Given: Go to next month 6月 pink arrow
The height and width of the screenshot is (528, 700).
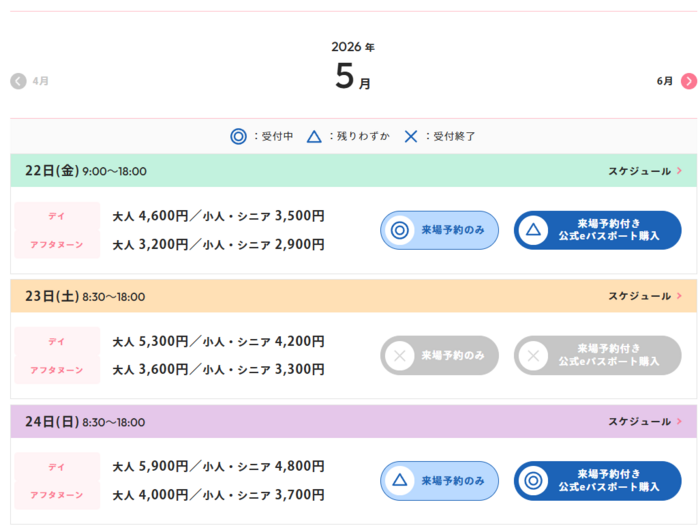Looking at the screenshot, I should 688,81.
